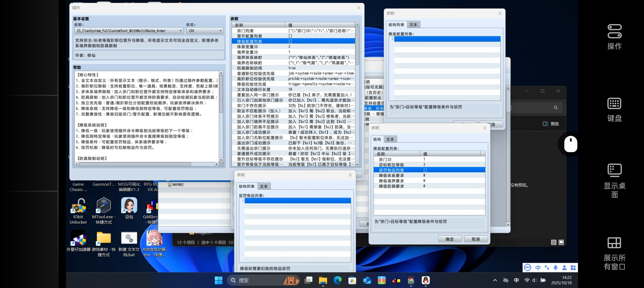This screenshot has width=644, height=288.
Task: Click the microphone icon on iFLY bar
Action: click(x=555, y=268)
